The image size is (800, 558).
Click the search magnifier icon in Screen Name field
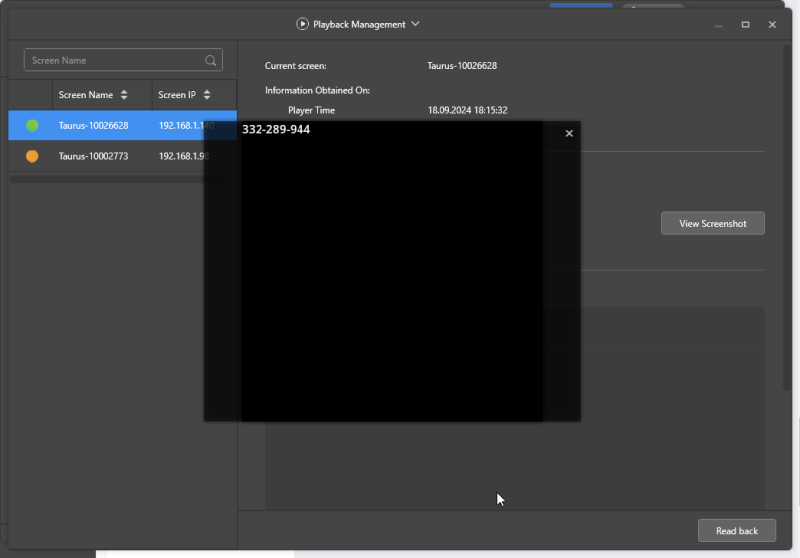point(211,61)
